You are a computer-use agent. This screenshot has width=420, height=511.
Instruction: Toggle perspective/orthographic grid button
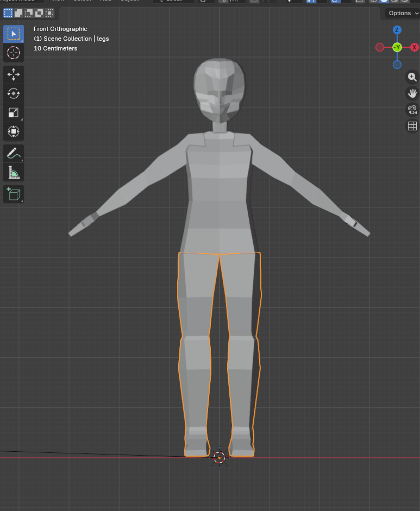[412, 126]
